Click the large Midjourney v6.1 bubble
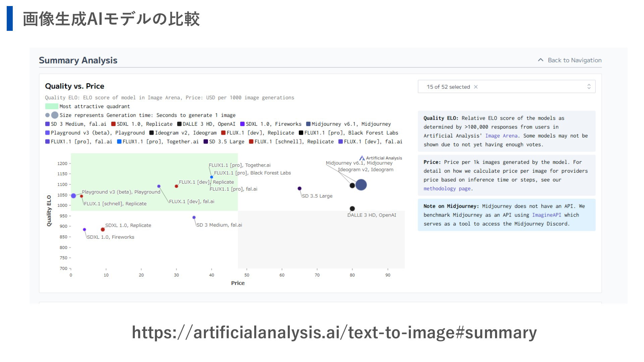Image resolution: width=644 pixels, height=362 pixels. (361, 185)
